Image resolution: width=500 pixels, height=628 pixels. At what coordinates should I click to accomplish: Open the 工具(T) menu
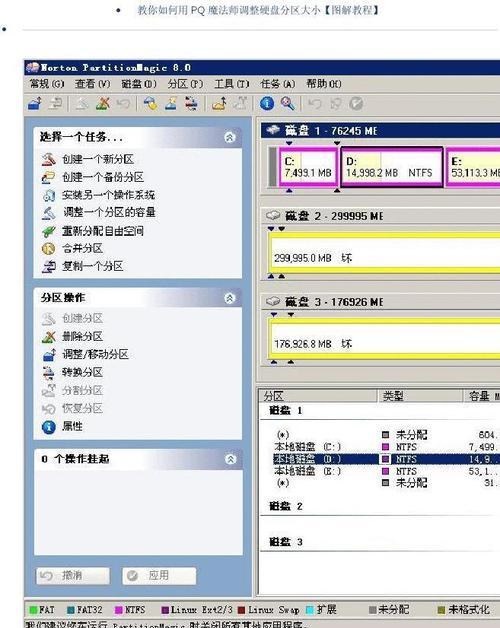coord(232,84)
